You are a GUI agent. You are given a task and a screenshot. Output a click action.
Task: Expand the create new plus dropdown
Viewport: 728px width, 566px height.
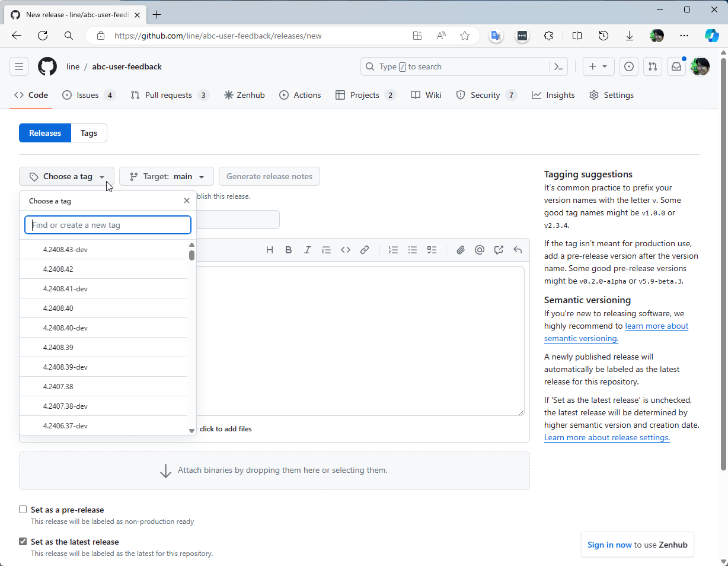(x=598, y=66)
